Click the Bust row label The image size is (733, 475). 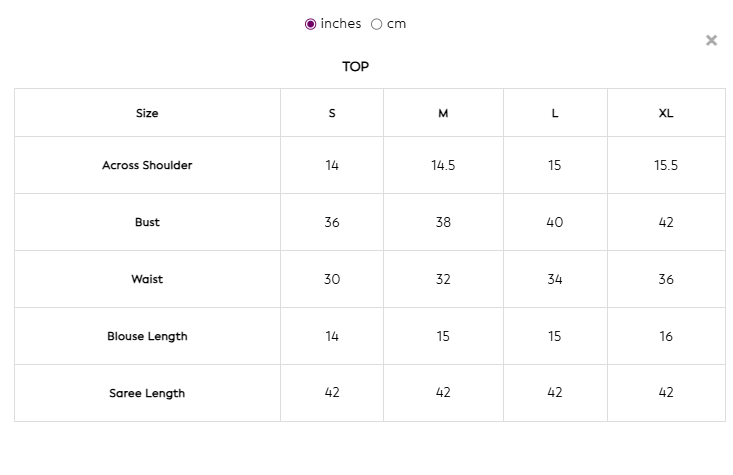click(x=147, y=222)
